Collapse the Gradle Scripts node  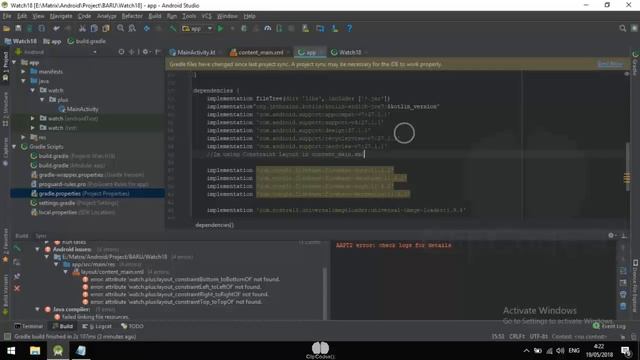pyautogui.click(x=14, y=147)
